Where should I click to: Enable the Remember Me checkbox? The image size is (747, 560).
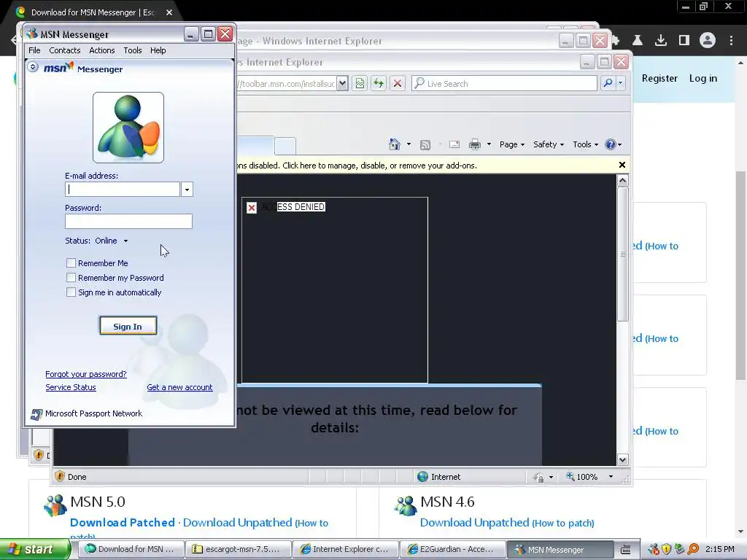71,262
